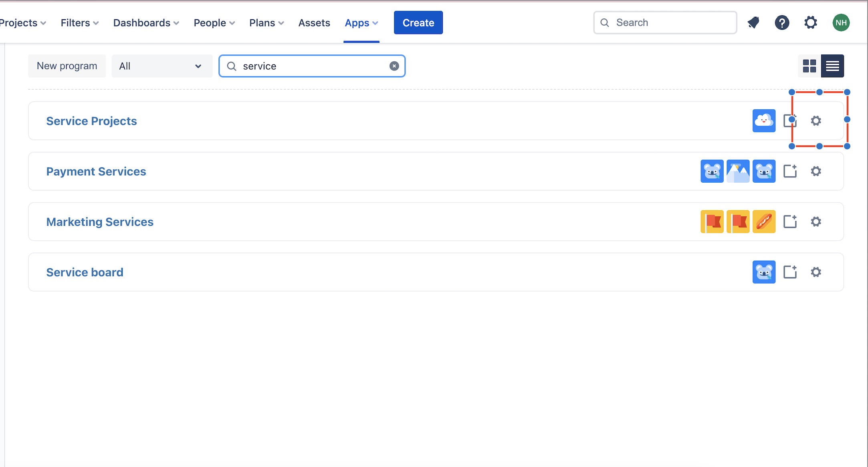Open the Assets menu item
Viewport: 868px width, 467px height.
314,23
